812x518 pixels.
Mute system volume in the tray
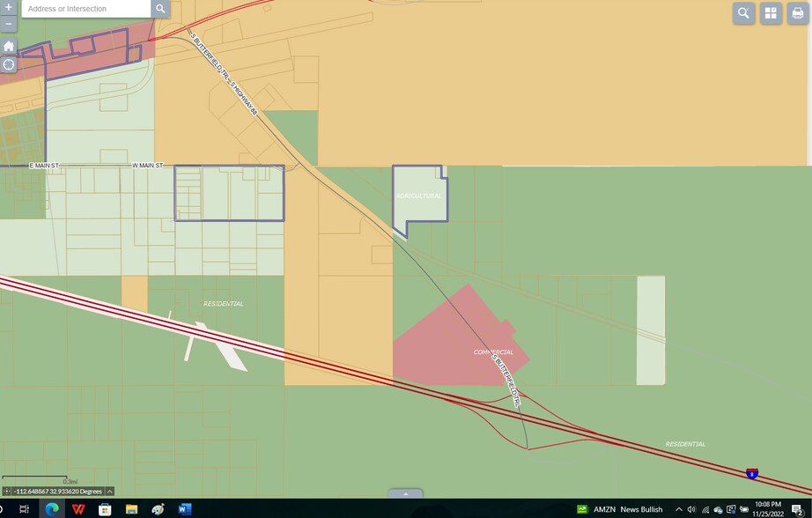(x=690, y=509)
